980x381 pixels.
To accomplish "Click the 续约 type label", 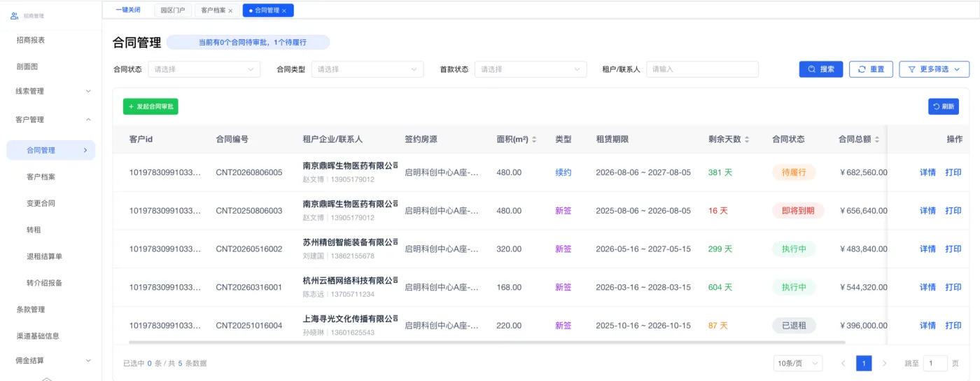I will [563, 172].
